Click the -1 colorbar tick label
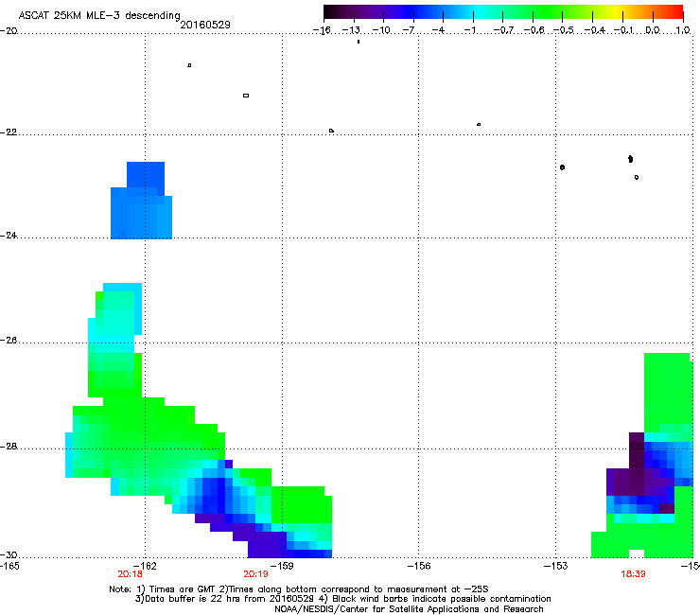This screenshot has width=700, height=615. [469, 30]
